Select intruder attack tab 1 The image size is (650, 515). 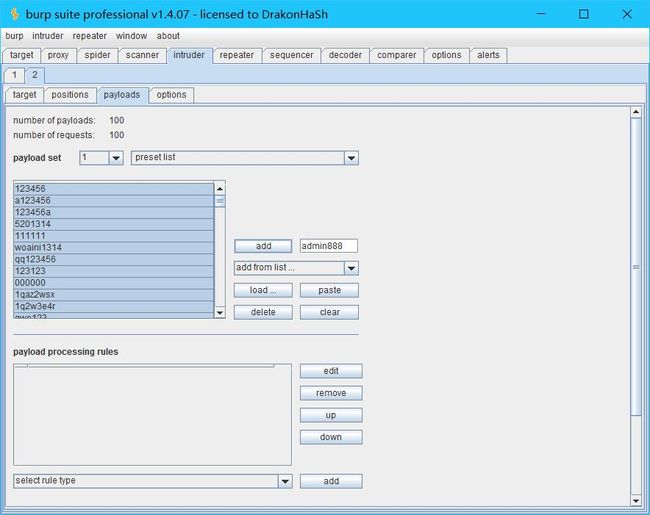point(15,75)
